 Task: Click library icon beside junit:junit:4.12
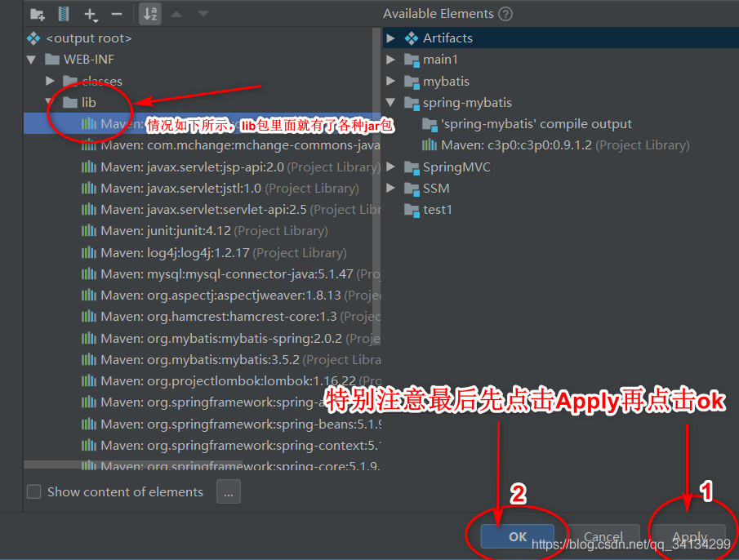pyautogui.click(x=89, y=231)
